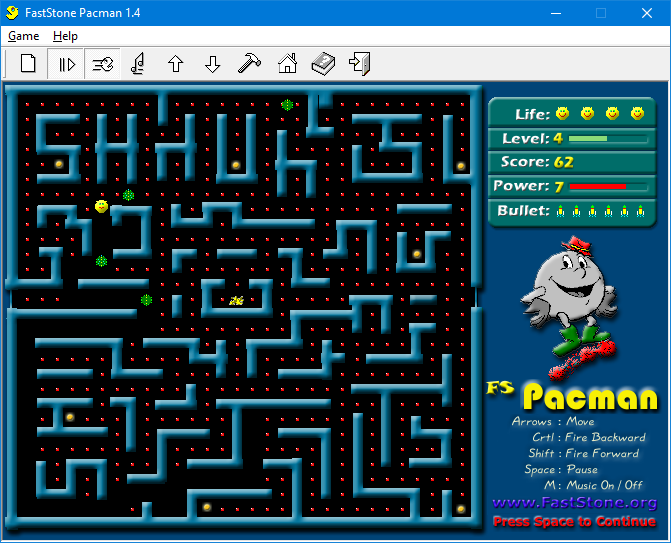Close the FastStone Pacman window
671x543 pixels.
click(647, 13)
